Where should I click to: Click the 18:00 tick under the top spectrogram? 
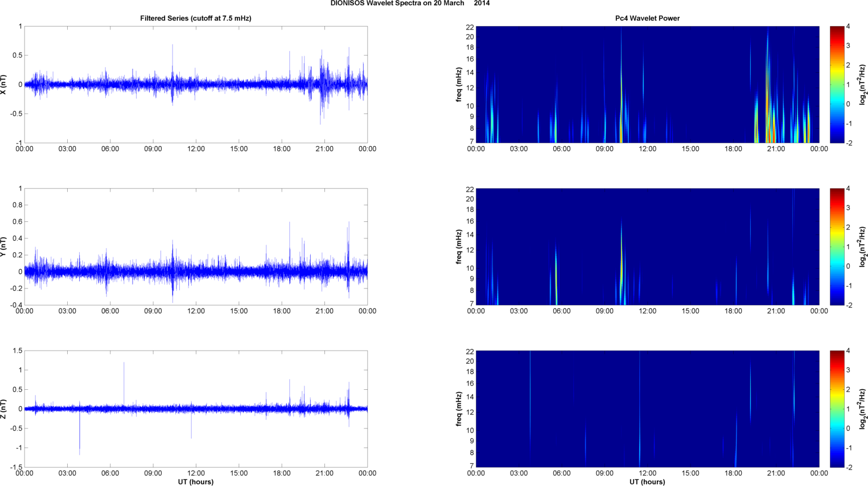733,149
